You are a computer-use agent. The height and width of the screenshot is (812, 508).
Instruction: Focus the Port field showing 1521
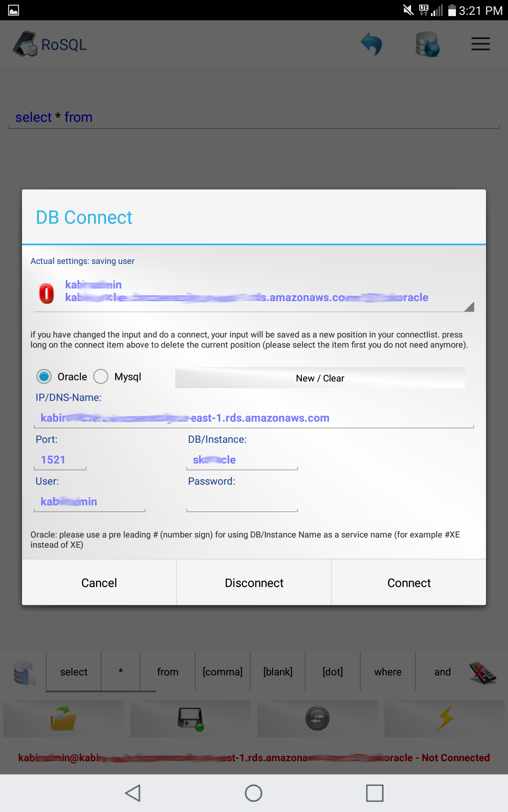pos(60,460)
